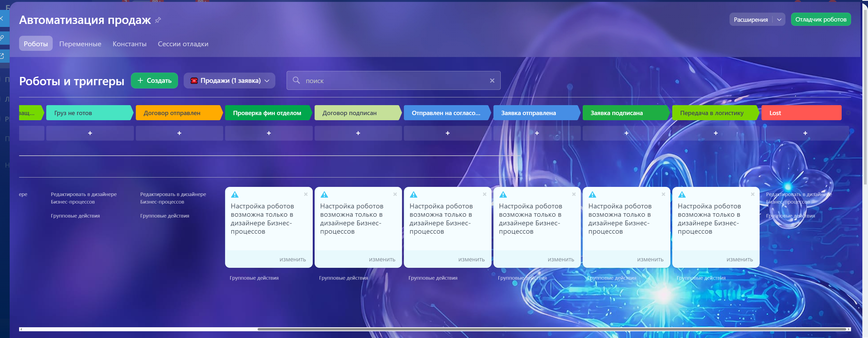868x338 pixels.
Task: Open Групповые действия under Отправлен на согласо...
Action: tap(433, 278)
